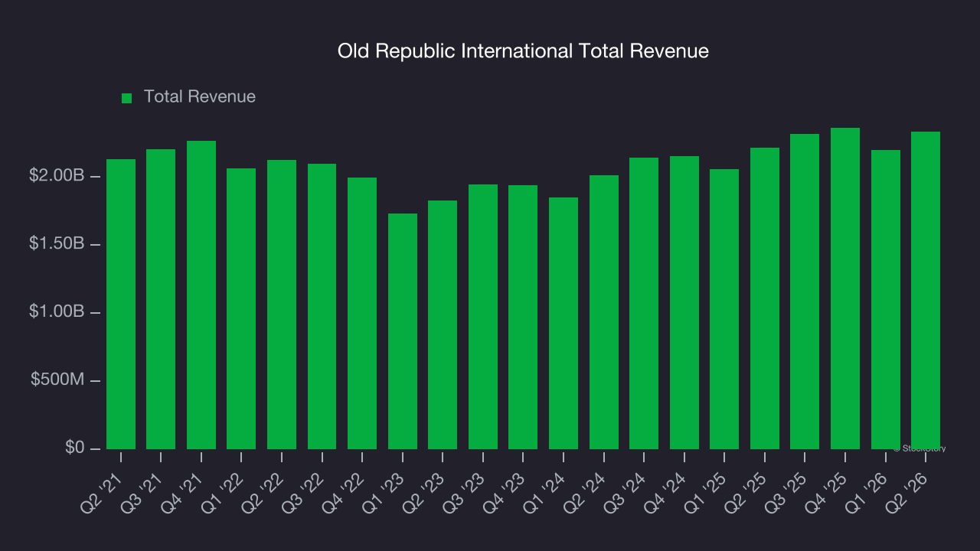This screenshot has height=551, width=980.
Task: Select the Q3 '24 revenue bar
Action: coord(644,303)
